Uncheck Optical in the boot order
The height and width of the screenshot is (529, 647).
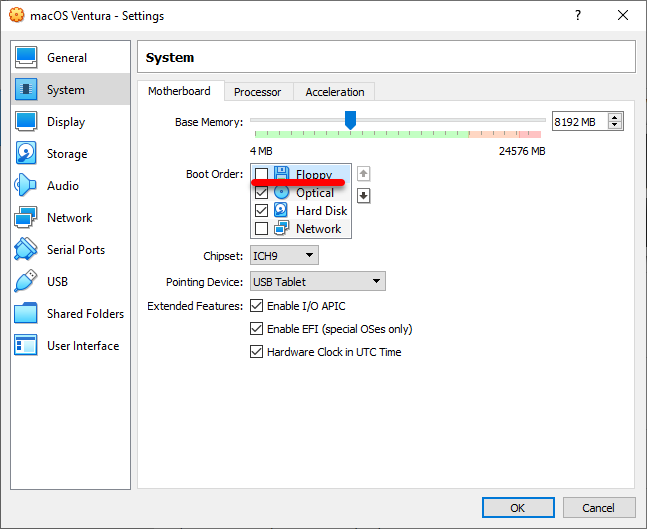tap(261, 192)
